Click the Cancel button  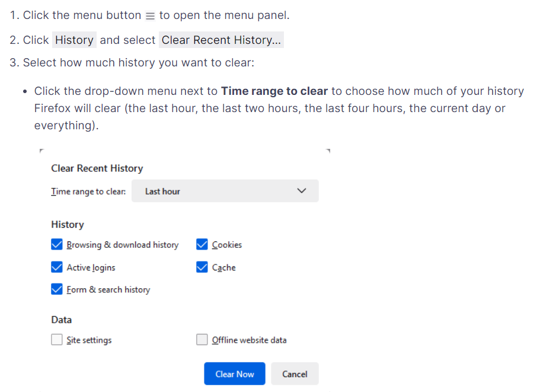click(x=295, y=374)
